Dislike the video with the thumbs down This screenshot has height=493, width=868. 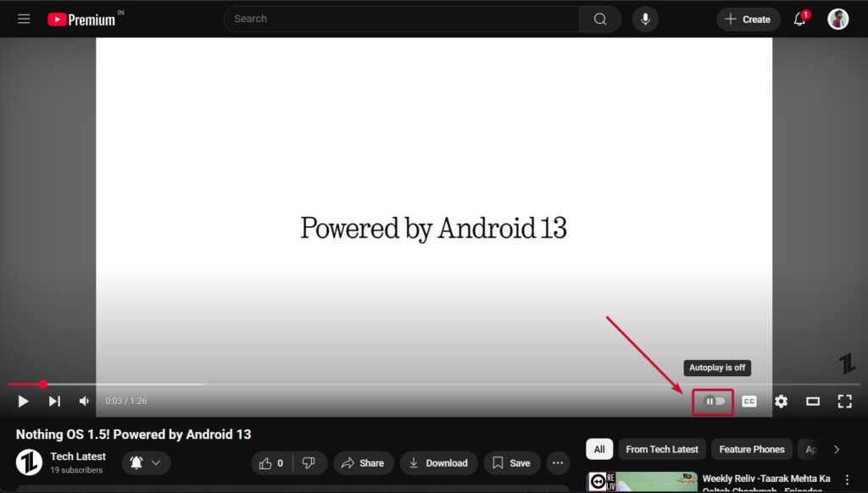coord(309,463)
